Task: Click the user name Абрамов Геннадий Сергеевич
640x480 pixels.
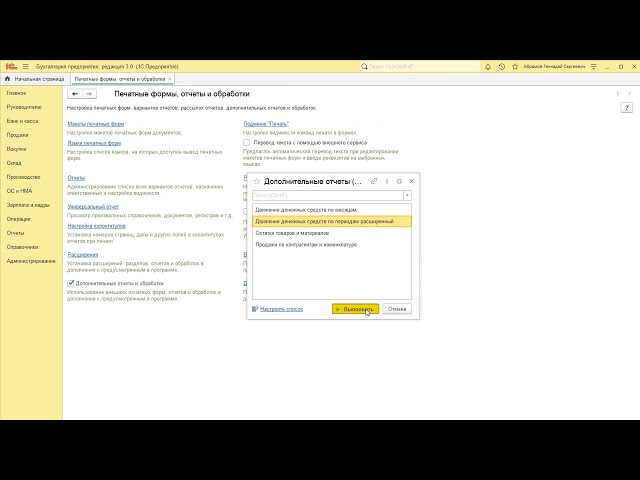Action: point(554,66)
